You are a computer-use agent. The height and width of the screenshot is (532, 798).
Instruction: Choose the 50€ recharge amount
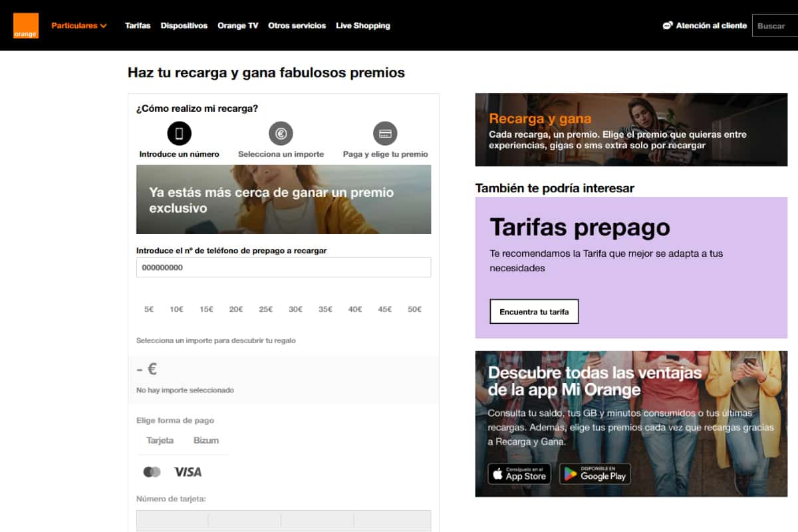pos(414,309)
